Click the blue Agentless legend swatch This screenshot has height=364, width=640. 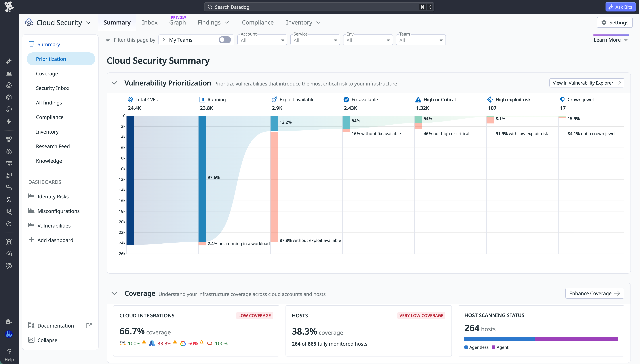[x=466, y=347]
